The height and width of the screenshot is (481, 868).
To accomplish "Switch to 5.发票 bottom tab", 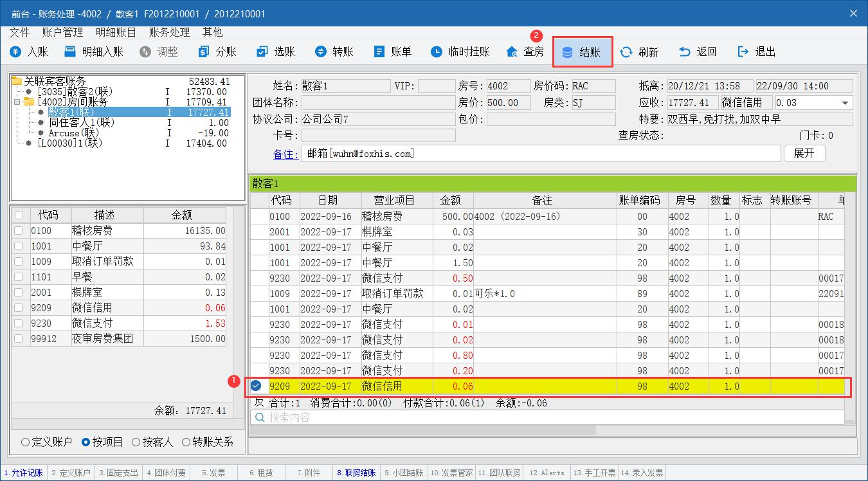I will point(213,473).
